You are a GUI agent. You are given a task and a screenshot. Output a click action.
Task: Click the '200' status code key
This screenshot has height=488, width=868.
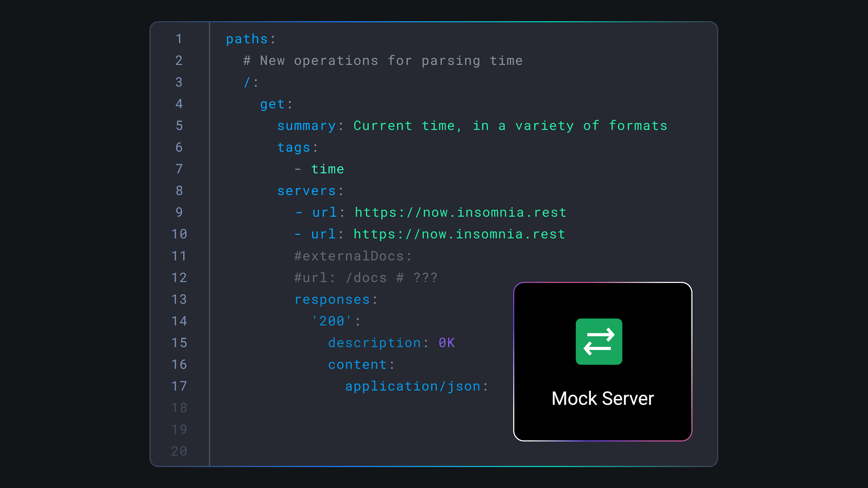tap(332, 321)
